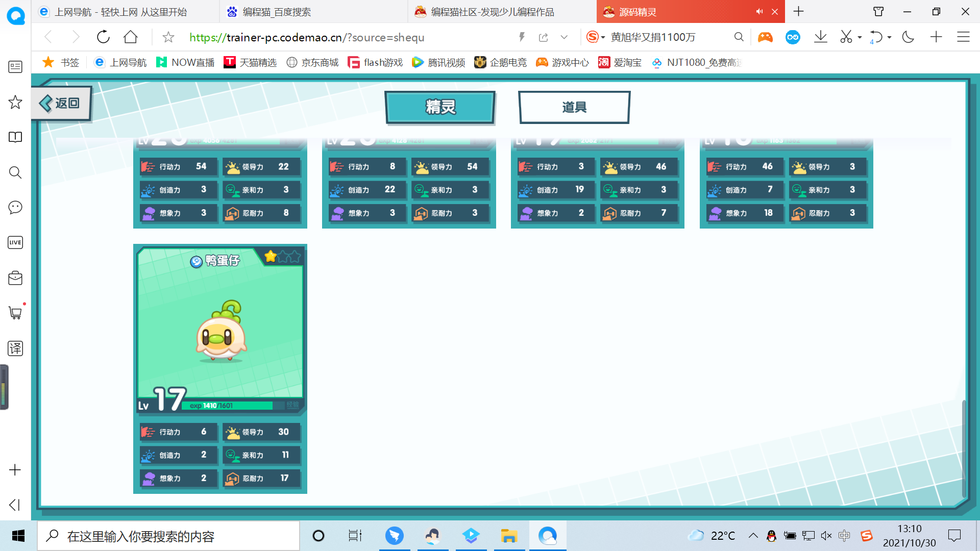Click the Windows taskbar search box
The image size is (980, 551).
point(168,536)
